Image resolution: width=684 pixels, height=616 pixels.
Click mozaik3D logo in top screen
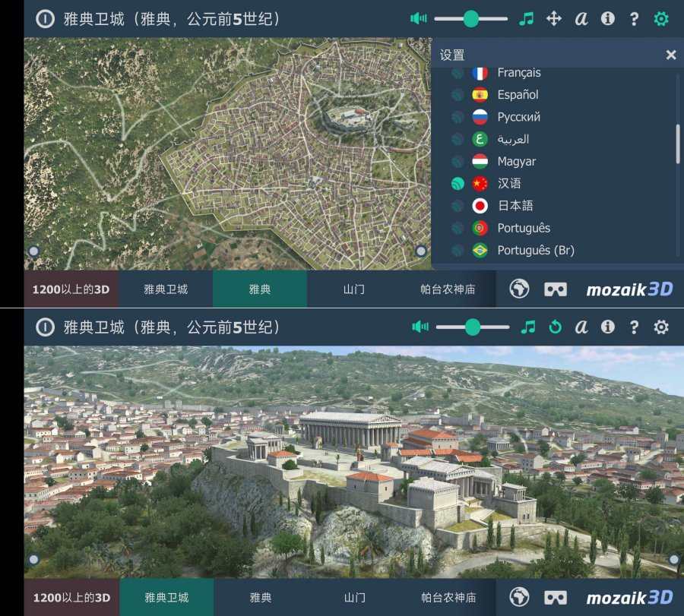[629, 289]
